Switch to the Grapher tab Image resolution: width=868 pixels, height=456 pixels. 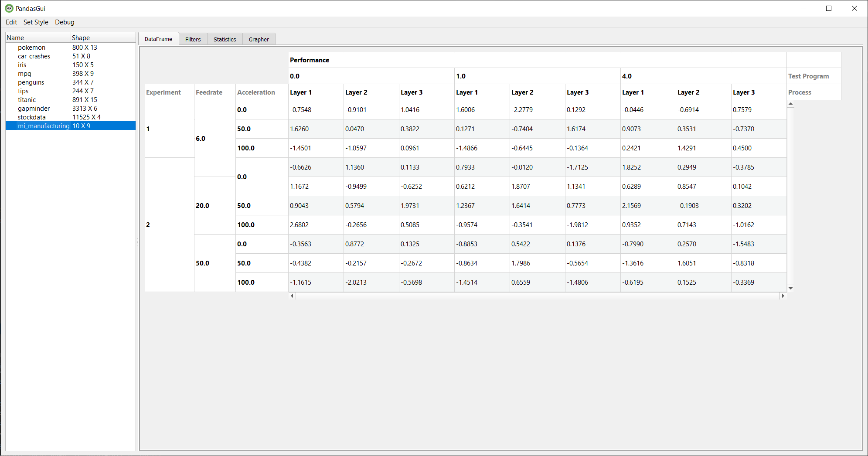pos(259,39)
